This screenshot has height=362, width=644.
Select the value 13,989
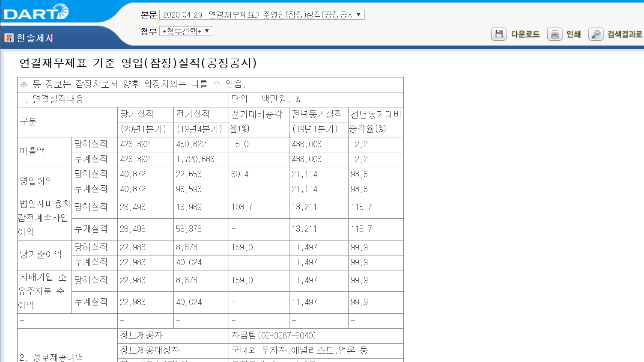point(189,207)
